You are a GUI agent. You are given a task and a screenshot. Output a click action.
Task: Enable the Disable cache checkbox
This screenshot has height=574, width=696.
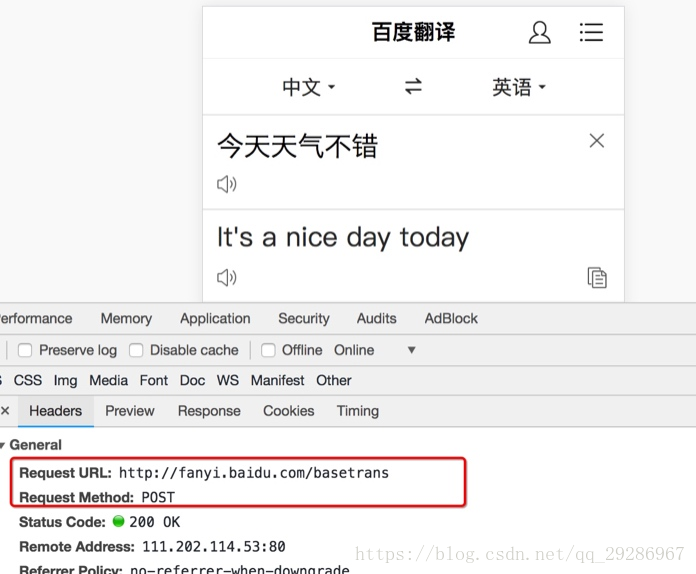pyautogui.click(x=136, y=350)
